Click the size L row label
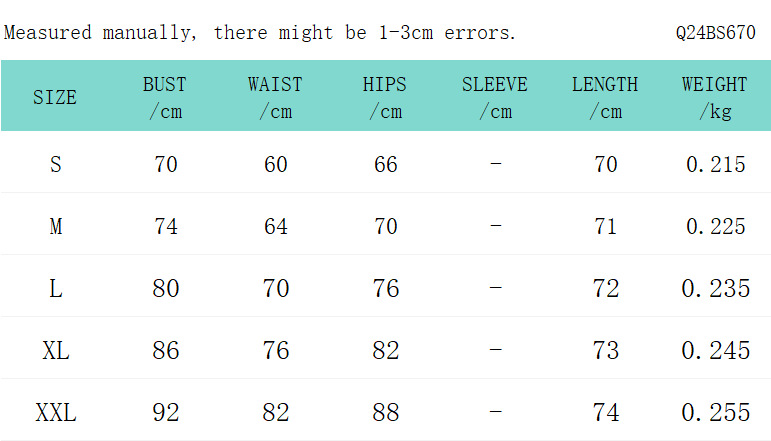This screenshot has height=441, width=771. [55, 288]
